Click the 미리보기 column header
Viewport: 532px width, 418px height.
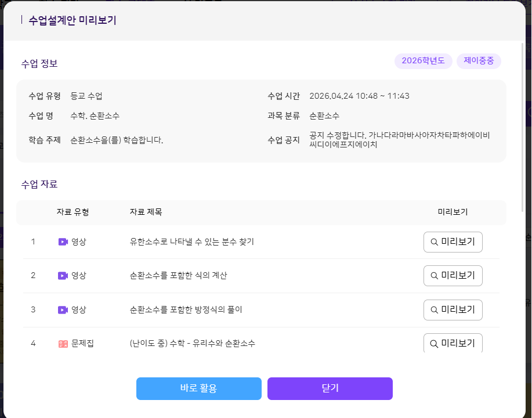[453, 212]
